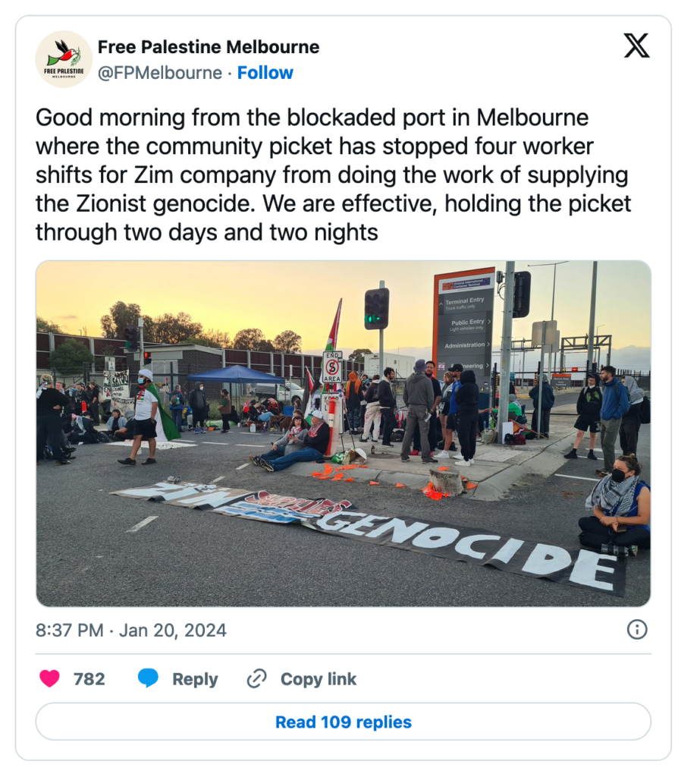Click the Read 109 replies button
Screen dimensions: 700x777
tap(344, 722)
